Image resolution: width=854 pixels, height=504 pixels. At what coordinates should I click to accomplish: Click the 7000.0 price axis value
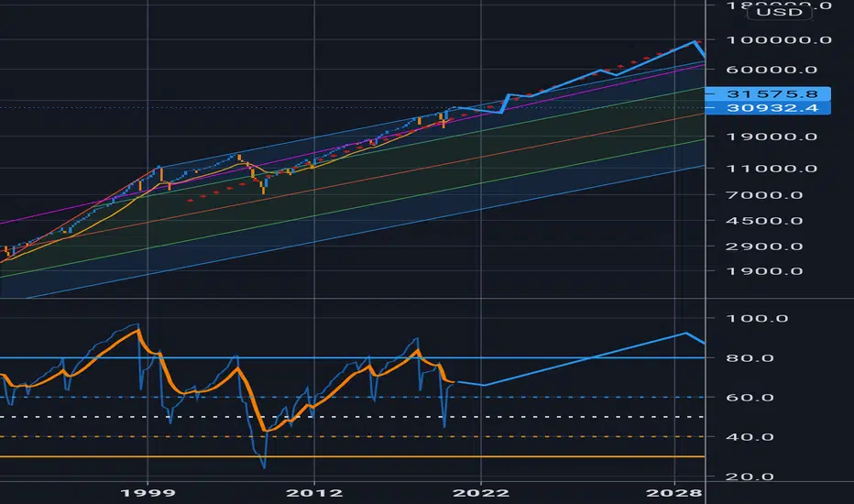tap(765, 194)
